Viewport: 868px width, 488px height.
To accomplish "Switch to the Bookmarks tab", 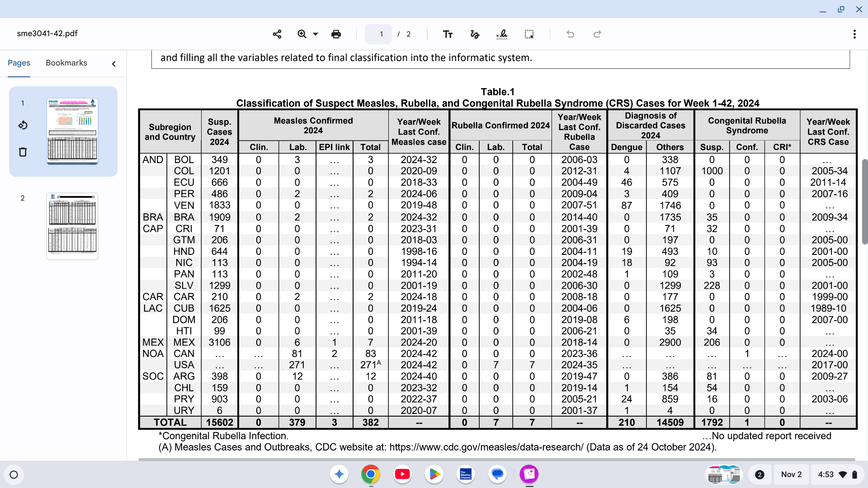I will pyautogui.click(x=66, y=63).
